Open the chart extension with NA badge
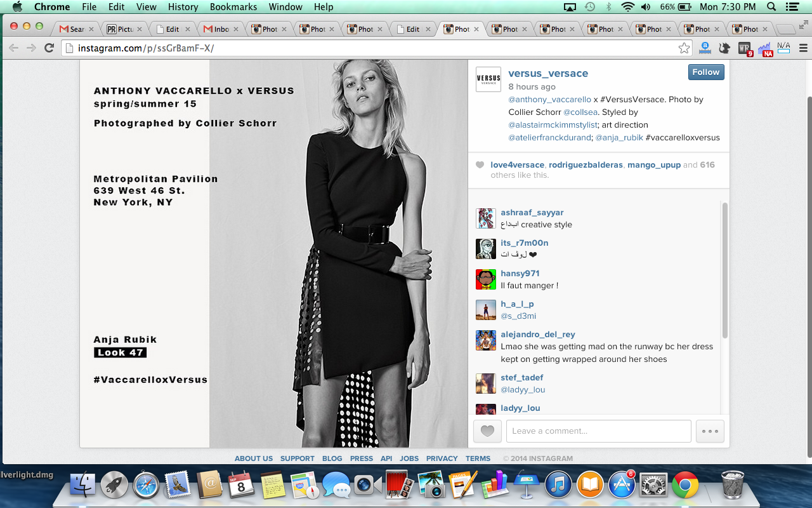 pyautogui.click(x=766, y=48)
